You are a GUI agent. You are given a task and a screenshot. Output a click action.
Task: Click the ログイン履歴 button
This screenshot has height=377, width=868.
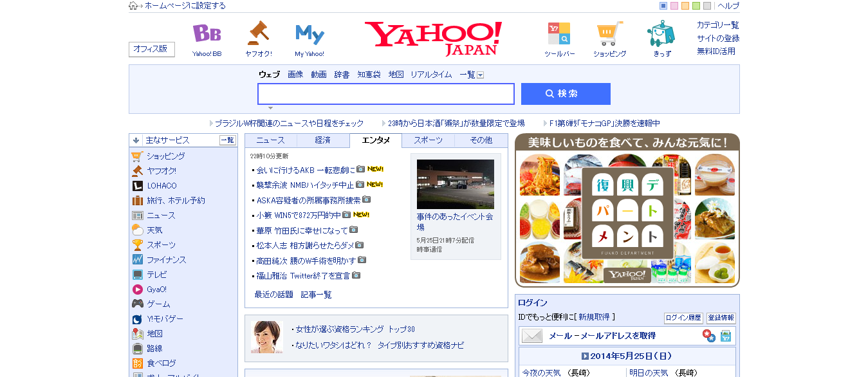(x=683, y=318)
